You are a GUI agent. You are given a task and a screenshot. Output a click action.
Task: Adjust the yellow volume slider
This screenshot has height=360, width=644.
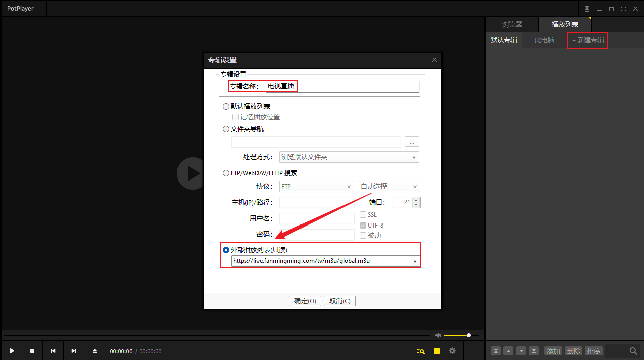[x=461, y=335]
